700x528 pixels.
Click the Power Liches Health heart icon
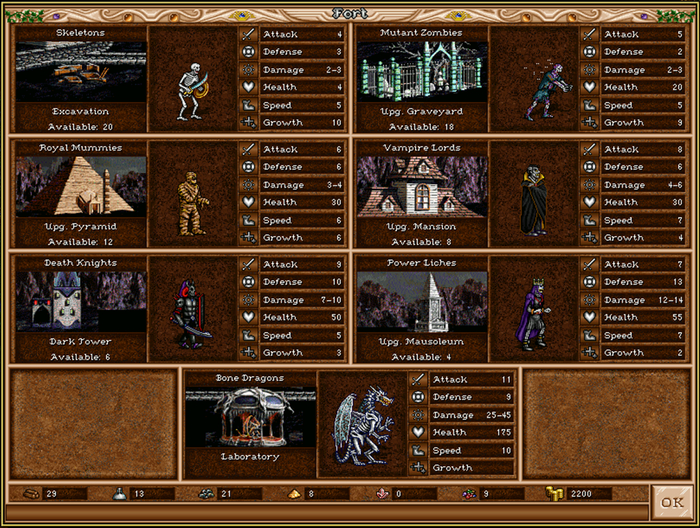(589, 317)
